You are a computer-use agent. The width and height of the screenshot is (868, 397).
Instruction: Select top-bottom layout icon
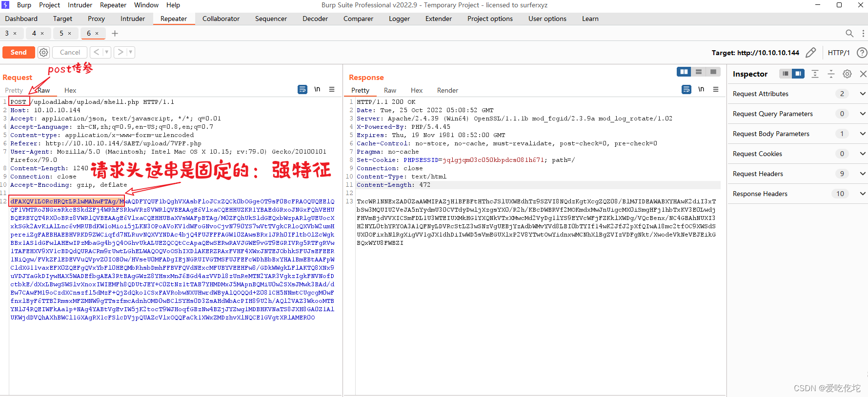699,72
